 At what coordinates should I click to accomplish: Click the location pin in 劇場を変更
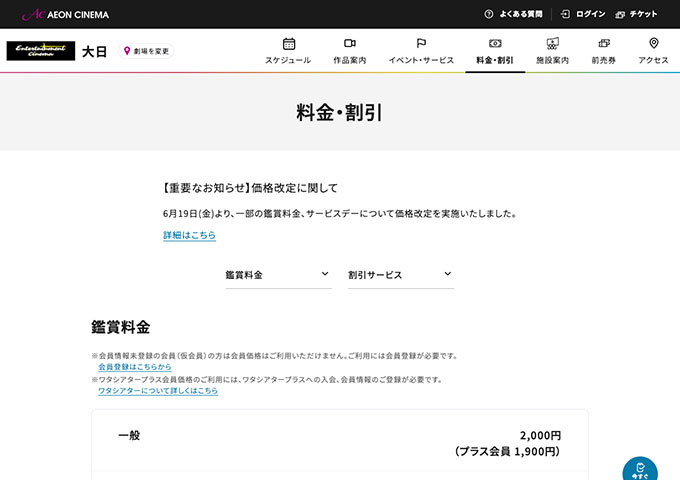click(127, 51)
